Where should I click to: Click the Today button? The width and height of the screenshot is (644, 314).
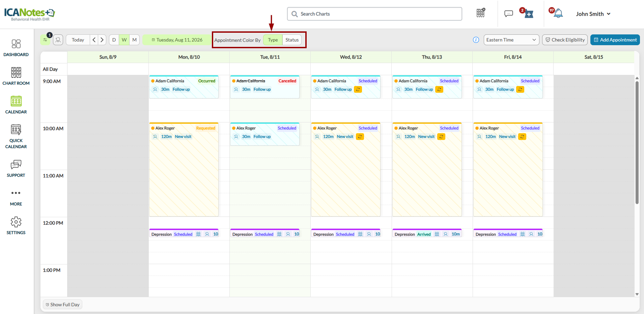pos(78,40)
